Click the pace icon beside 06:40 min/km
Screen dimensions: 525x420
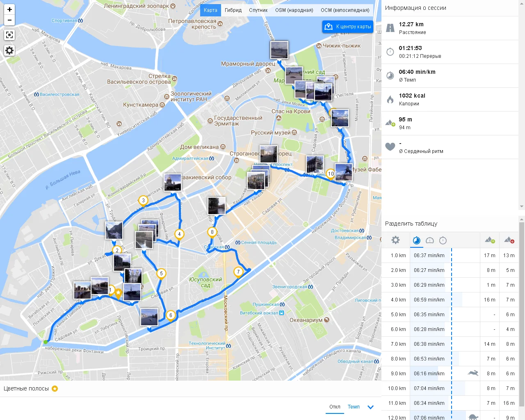(390, 76)
